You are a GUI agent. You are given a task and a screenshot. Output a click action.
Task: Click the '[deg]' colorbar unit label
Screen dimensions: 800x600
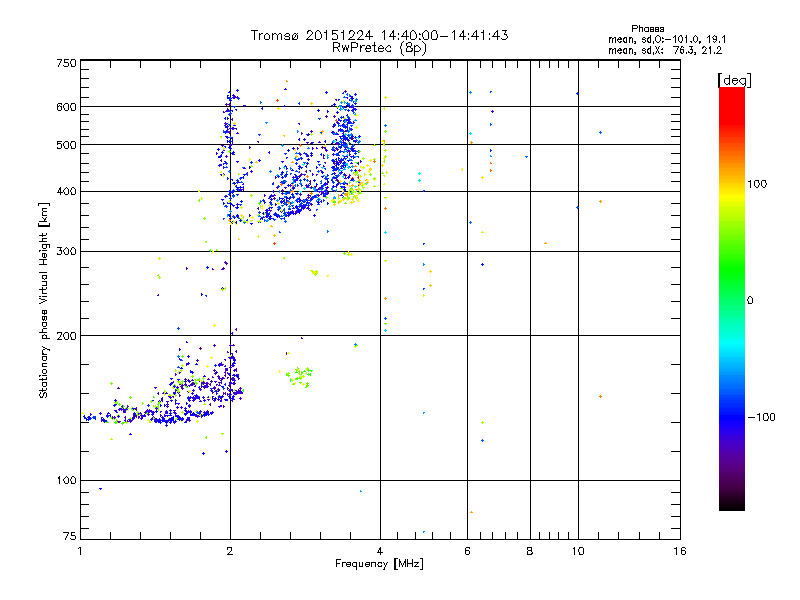pos(734,80)
